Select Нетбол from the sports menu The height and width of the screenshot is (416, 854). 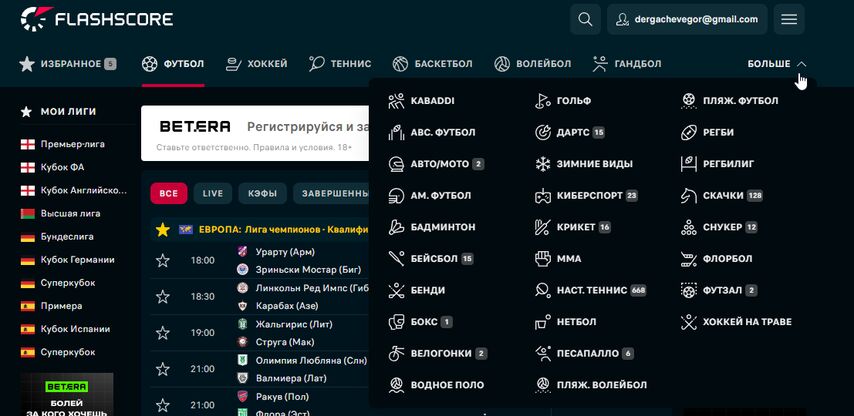click(x=576, y=322)
